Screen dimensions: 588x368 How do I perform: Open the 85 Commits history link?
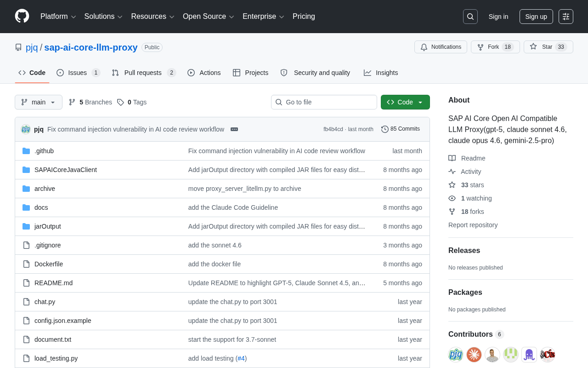401,129
